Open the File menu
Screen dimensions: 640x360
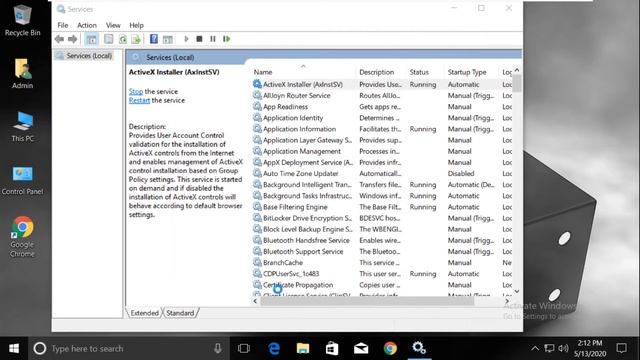coord(63,25)
